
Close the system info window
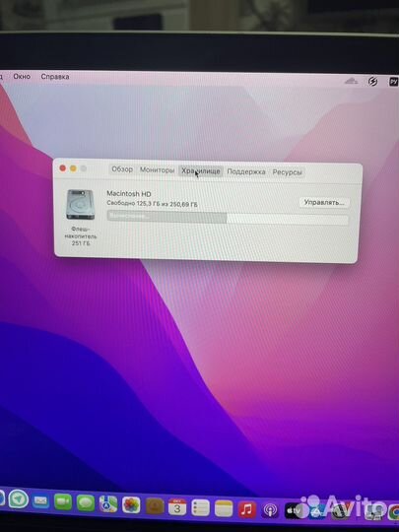coord(62,167)
